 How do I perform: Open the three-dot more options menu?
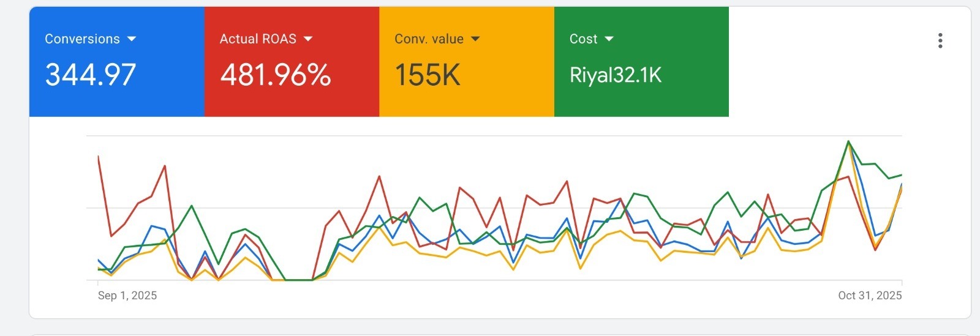940,41
